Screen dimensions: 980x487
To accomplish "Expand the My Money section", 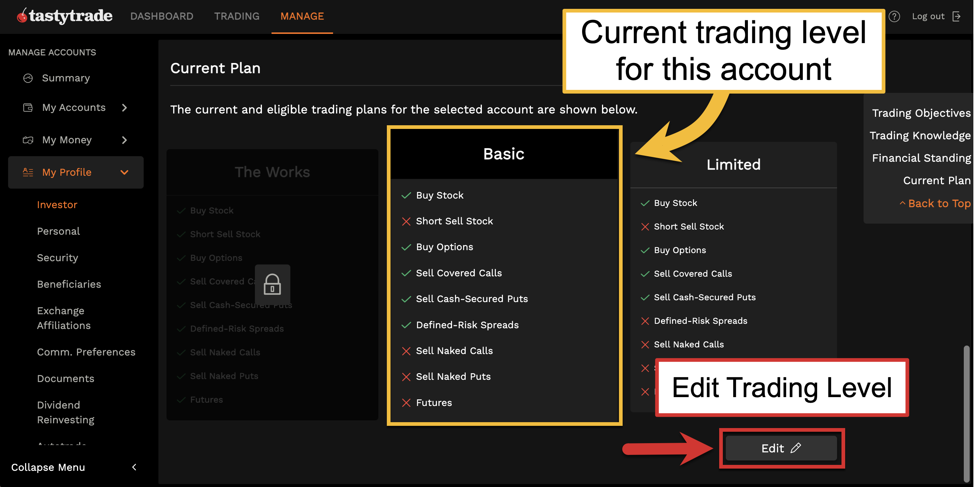I will 125,140.
